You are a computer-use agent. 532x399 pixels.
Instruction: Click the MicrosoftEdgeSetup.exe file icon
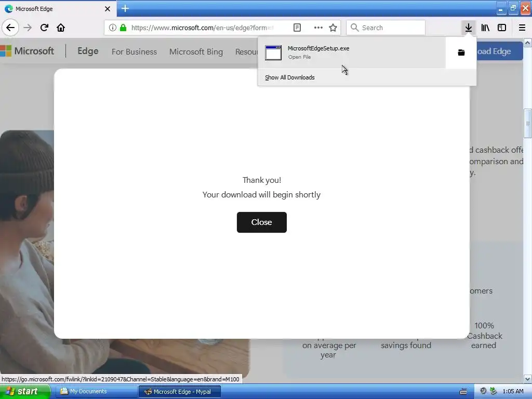pyautogui.click(x=273, y=52)
